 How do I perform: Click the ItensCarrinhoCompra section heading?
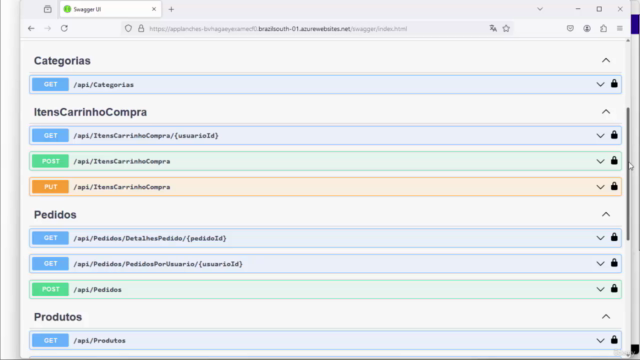[90, 112]
